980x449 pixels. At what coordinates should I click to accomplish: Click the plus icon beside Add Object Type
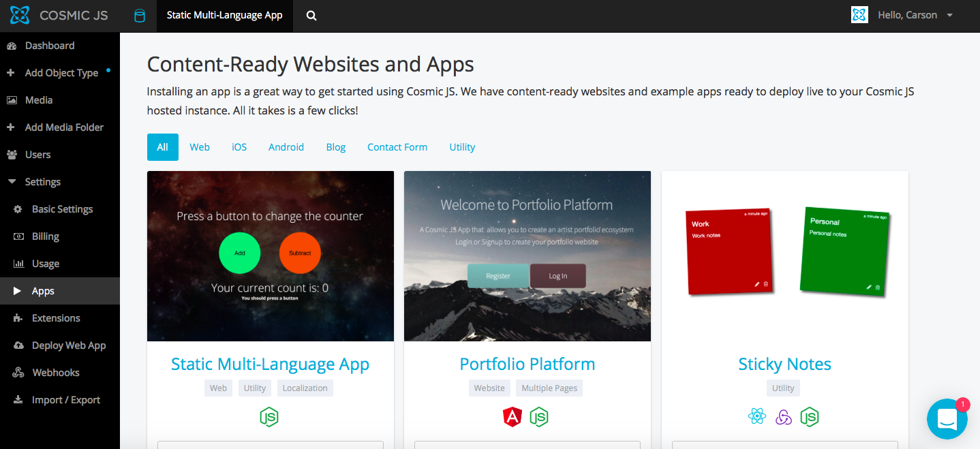pyautogui.click(x=10, y=73)
